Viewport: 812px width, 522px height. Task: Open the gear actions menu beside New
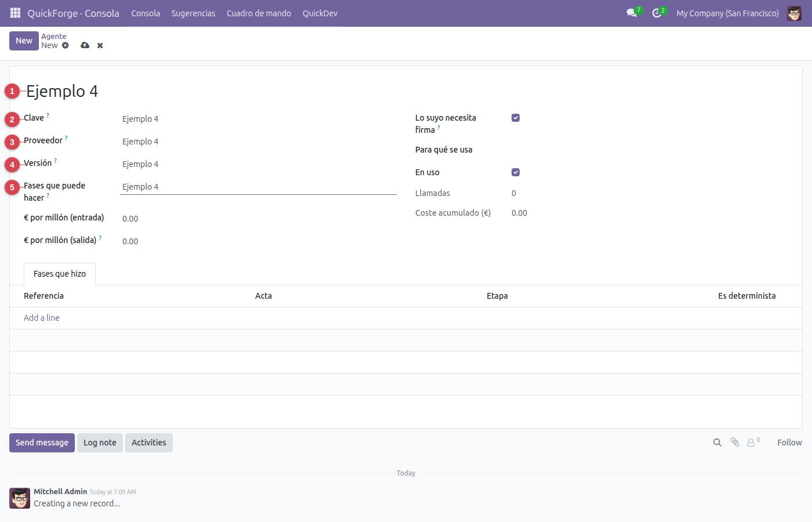65,45
